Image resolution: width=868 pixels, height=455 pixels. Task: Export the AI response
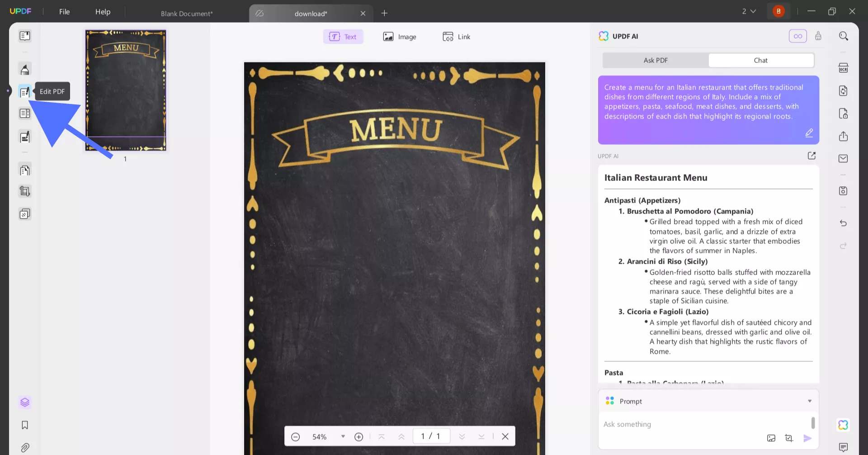coord(811,156)
